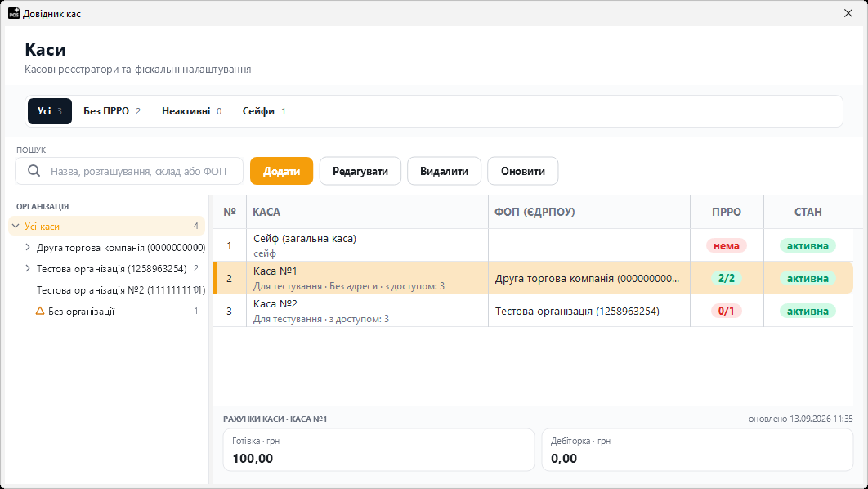Refresh the list with Оновити
This screenshot has width=868, height=489.
pos(523,171)
